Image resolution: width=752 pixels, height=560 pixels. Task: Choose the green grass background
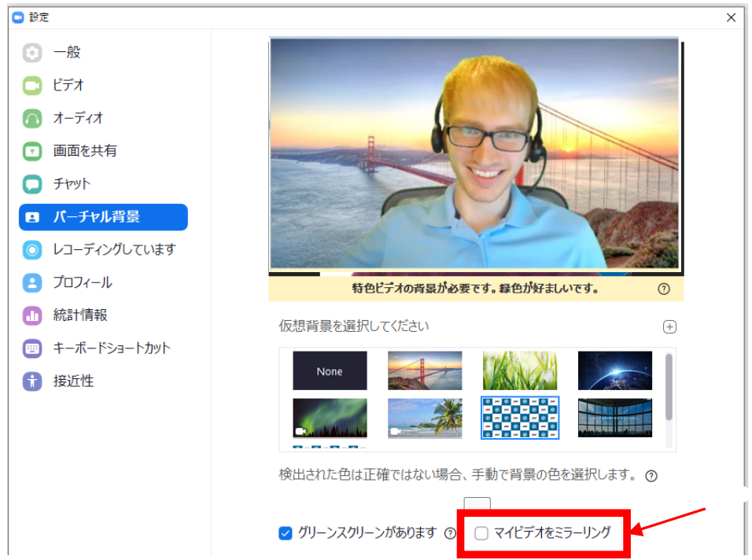point(520,370)
